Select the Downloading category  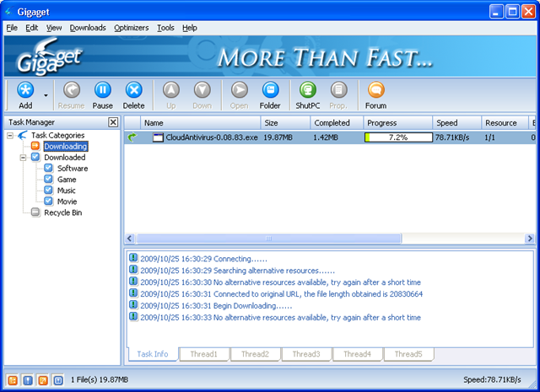tap(66, 147)
